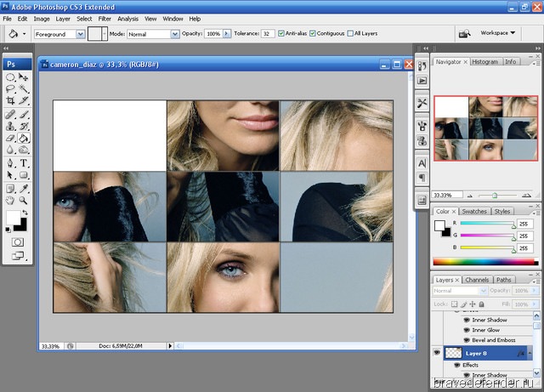Open the Analysis menu
Viewport: 544px width, 392px height.
pos(127,19)
